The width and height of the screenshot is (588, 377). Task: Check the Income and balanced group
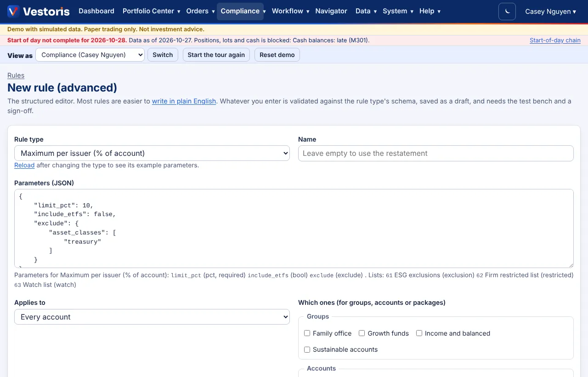click(x=419, y=333)
